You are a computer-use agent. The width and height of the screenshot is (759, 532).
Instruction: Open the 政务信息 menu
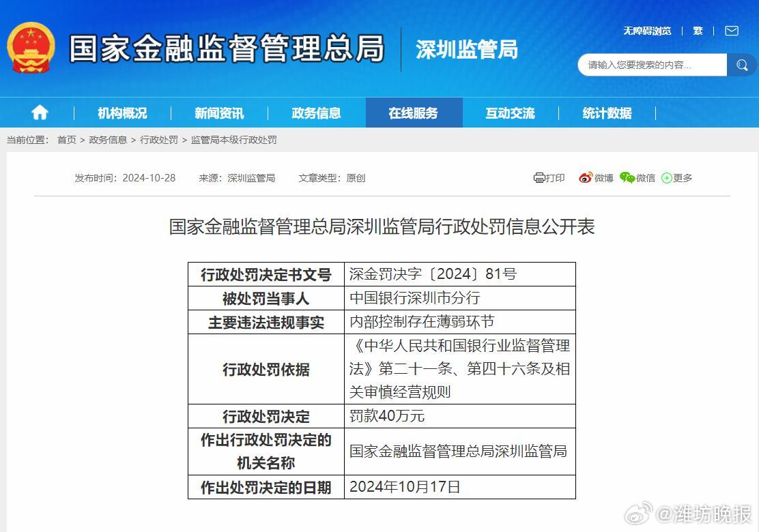pyautogui.click(x=316, y=113)
